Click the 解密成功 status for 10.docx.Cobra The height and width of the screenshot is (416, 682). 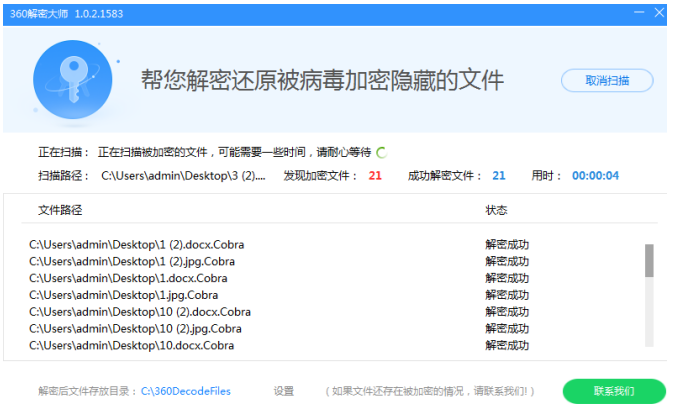coord(507,346)
